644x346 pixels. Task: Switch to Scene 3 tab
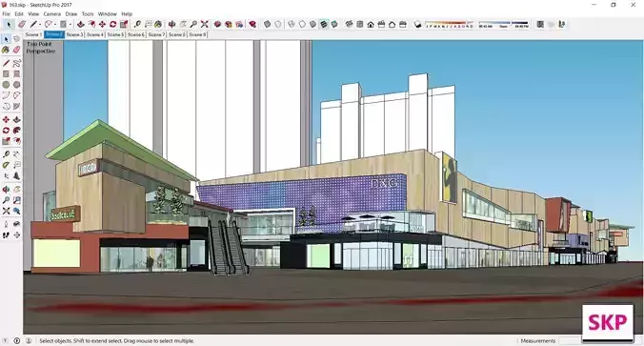pyautogui.click(x=74, y=35)
